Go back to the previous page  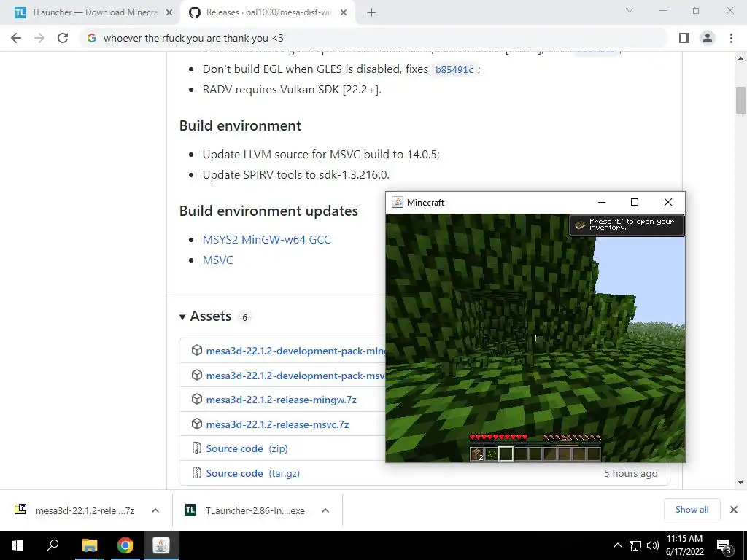tap(16, 38)
